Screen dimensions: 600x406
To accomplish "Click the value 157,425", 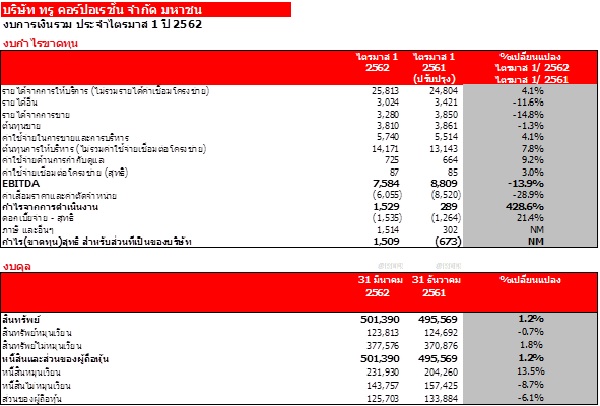I will point(441,386).
